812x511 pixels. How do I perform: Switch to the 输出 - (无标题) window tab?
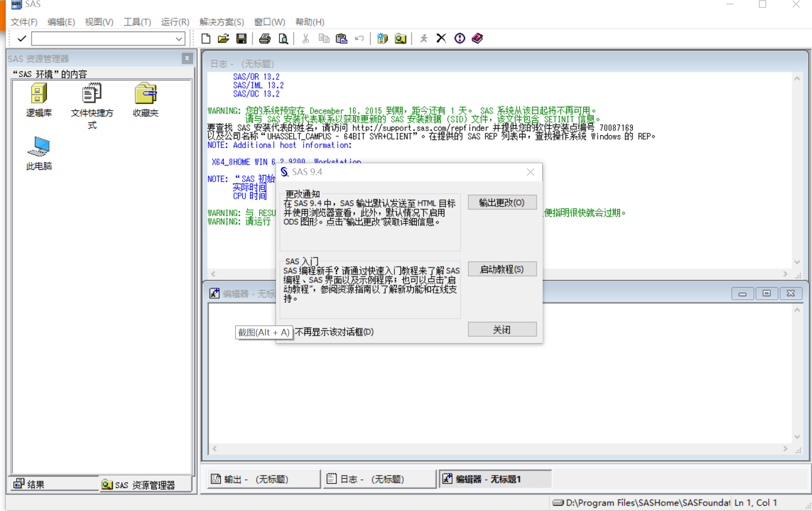click(263, 479)
